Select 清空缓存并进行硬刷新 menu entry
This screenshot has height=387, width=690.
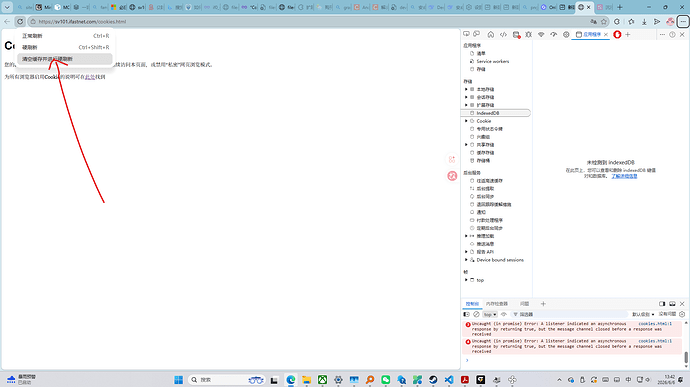[65, 59]
